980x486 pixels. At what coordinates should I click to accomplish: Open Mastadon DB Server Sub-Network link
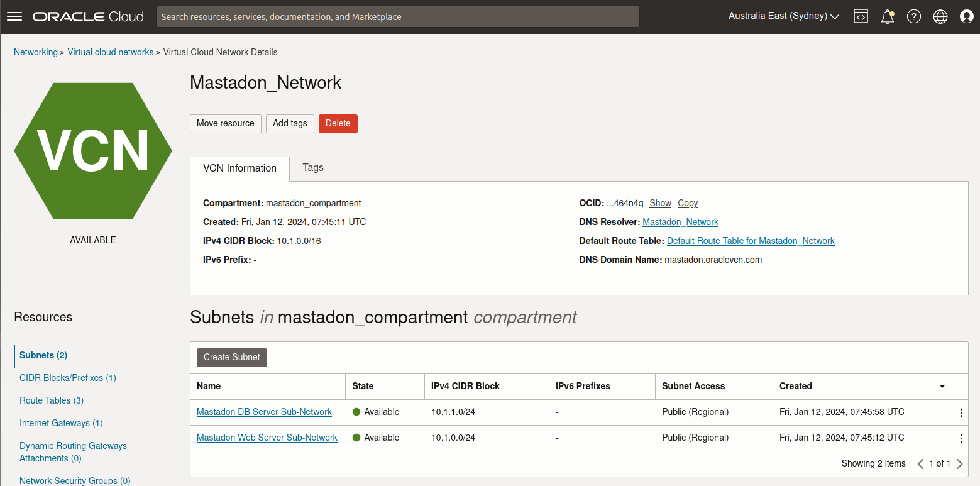click(264, 412)
